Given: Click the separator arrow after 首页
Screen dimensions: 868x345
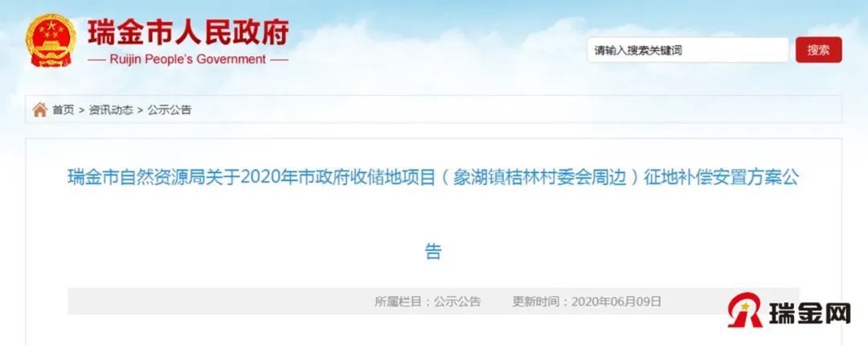Looking at the screenshot, I should (81, 110).
